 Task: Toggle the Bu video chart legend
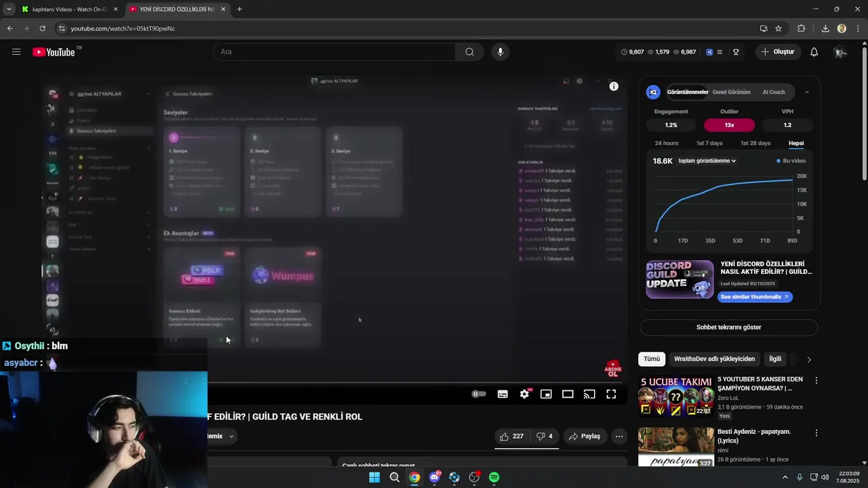[x=791, y=161]
